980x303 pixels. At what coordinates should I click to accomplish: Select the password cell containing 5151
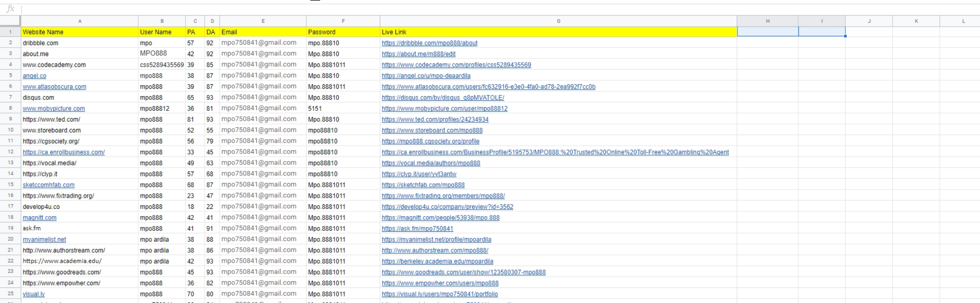coord(343,109)
